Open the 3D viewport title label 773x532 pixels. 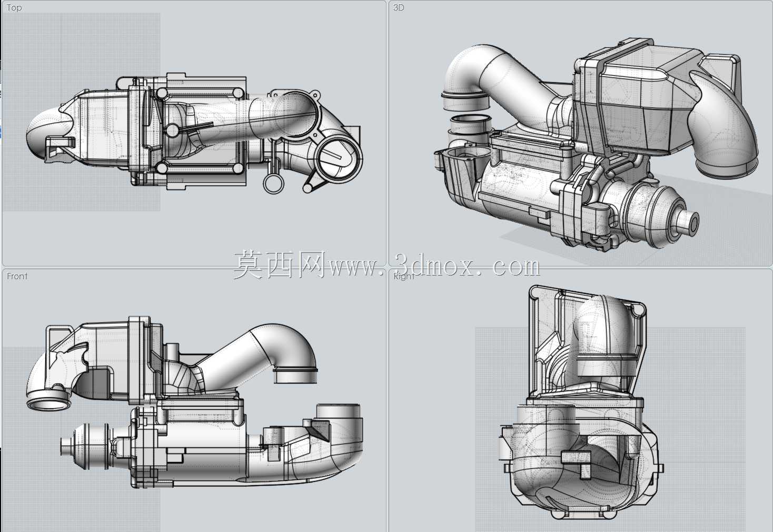tap(399, 7)
